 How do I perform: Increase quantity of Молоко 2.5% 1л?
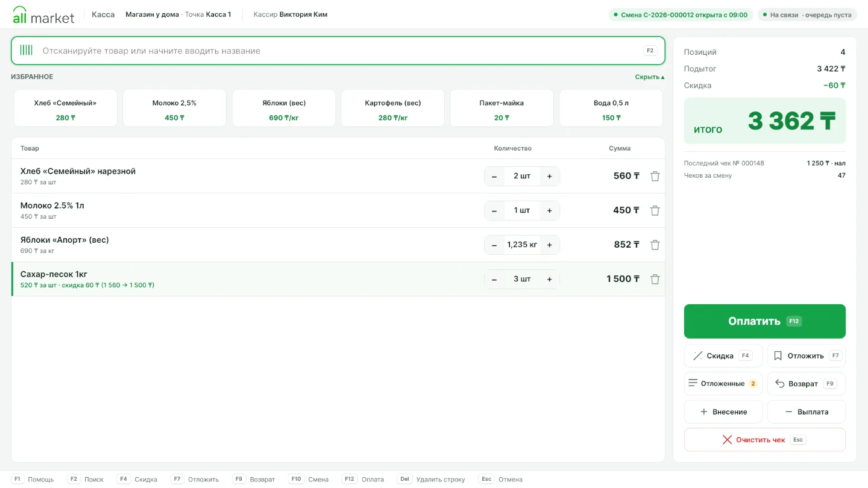[549, 210]
